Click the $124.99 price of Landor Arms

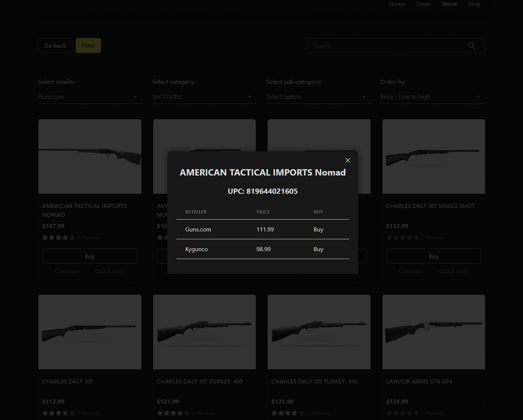[x=397, y=402]
